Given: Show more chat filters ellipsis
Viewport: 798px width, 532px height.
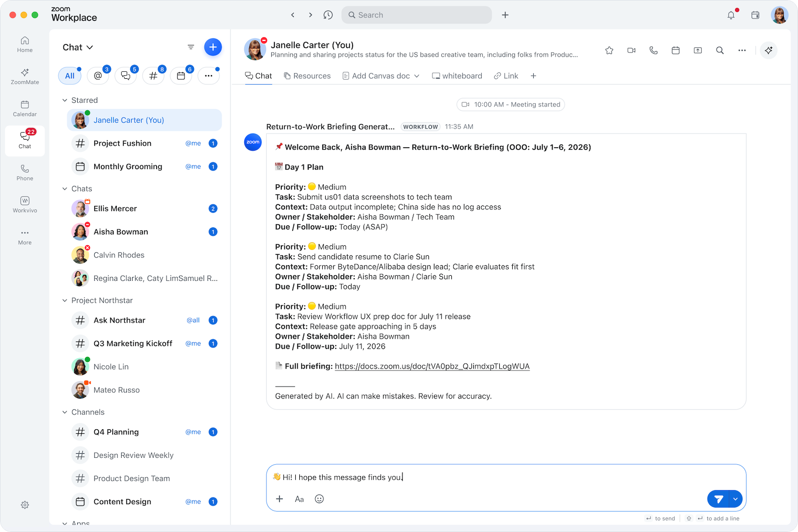Looking at the screenshot, I should click(208, 76).
